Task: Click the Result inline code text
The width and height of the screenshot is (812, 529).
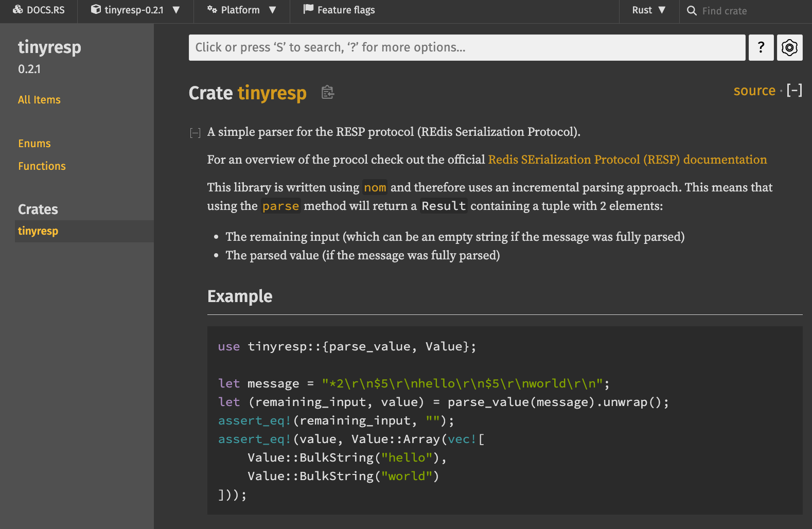Action: coord(444,206)
